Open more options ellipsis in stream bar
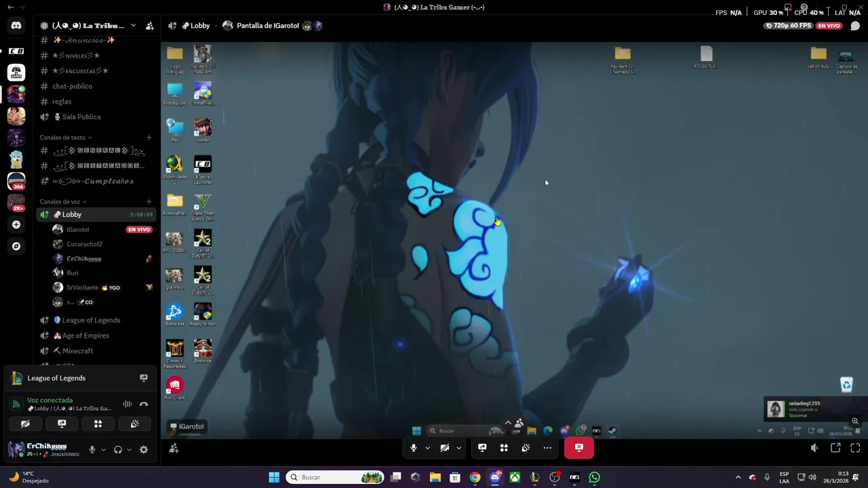 coord(547,447)
